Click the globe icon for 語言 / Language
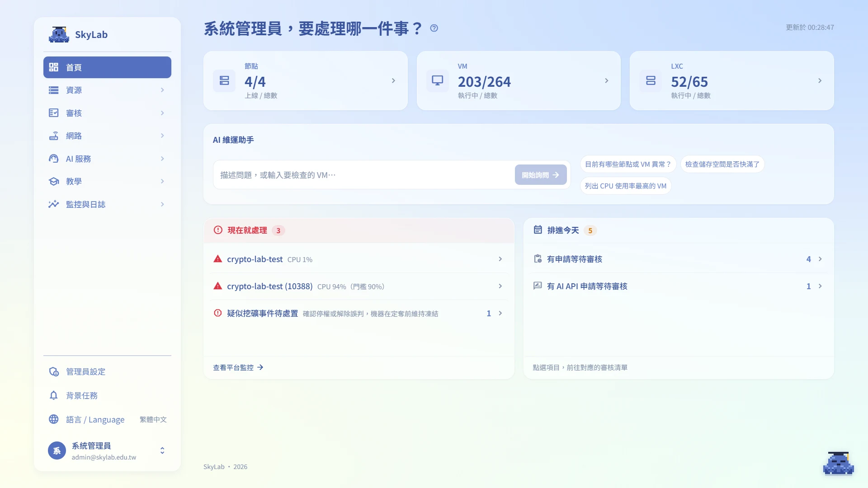The image size is (868, 488). (54, 419)
